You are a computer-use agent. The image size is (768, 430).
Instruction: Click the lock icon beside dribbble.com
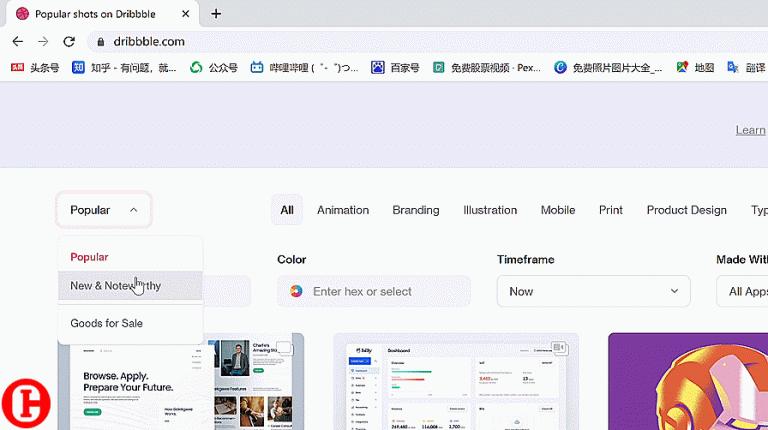[101, 42]
